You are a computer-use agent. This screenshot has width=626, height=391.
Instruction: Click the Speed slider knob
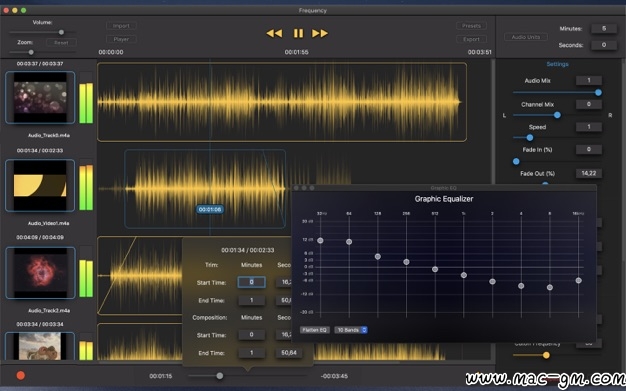tap(530, 138)
